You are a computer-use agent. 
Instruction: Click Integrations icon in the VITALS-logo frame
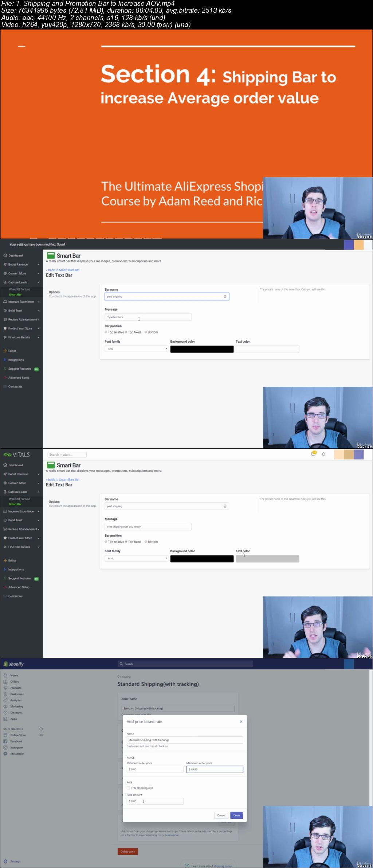[x=5, y=569]
